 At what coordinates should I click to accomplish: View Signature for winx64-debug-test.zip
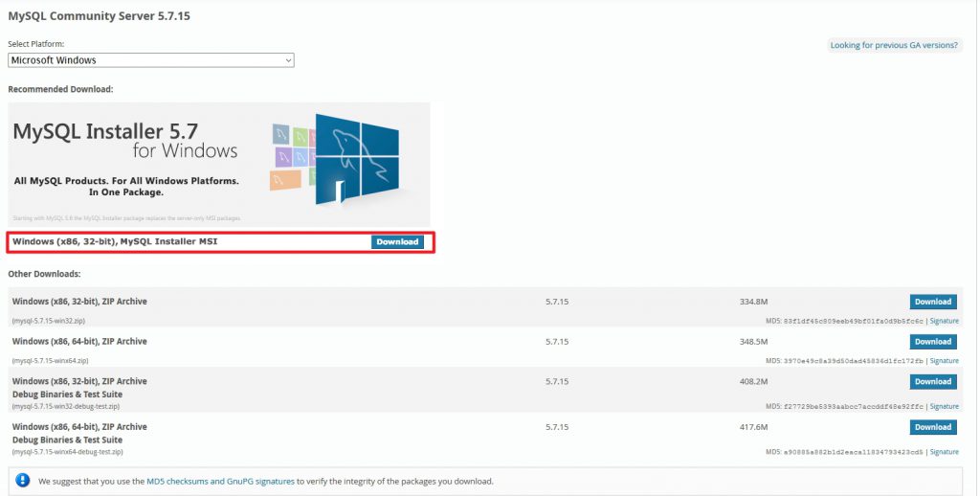pos(944,451)
